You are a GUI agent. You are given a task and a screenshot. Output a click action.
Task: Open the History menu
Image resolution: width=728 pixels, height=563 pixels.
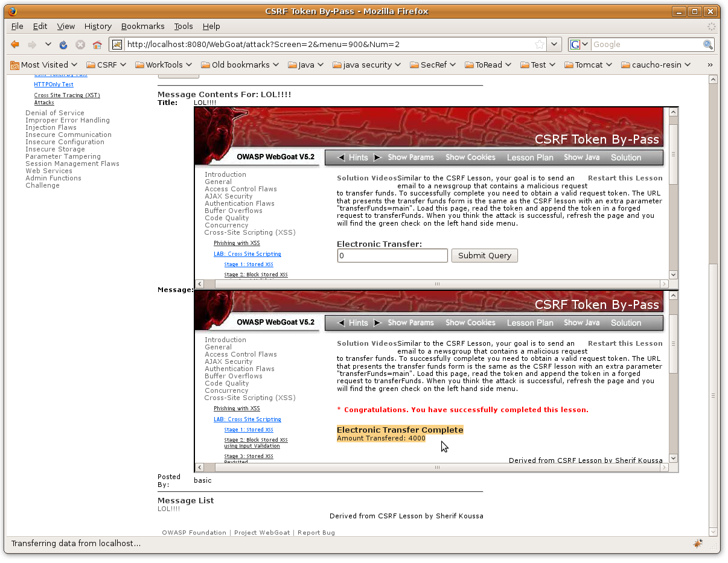click(98, 27)
